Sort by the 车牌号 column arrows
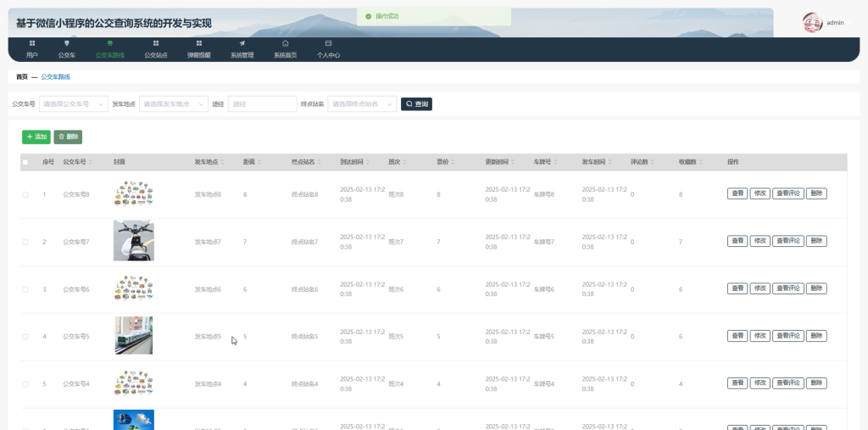This screenshot has width=868, height=430. (x=555, y=162)
